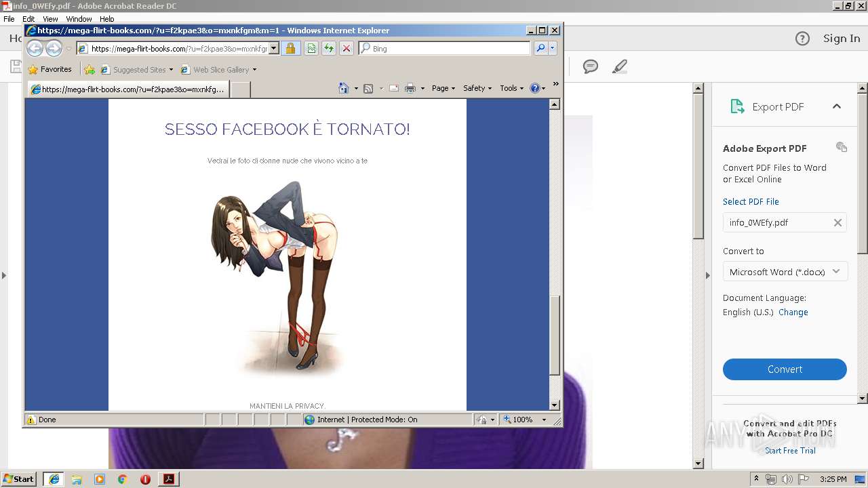
Task: Open the Tools menu in IE
Action: click(512, 88)
